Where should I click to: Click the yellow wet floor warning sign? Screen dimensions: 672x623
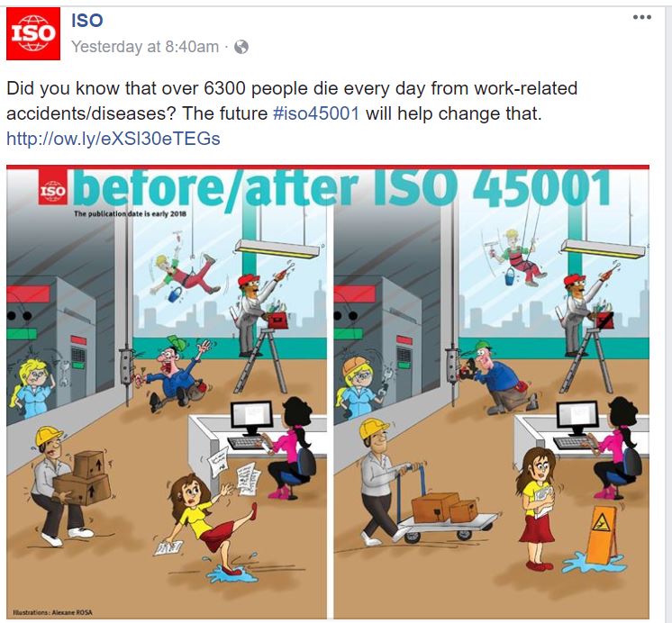click(x=601, y=535)
